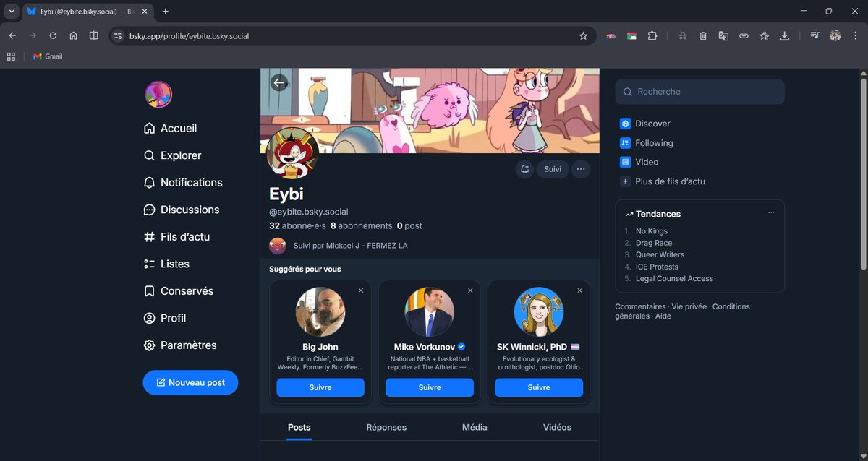Viewport: 868px width, 461px height.
Task: Open the Gmail bookmark
Action: click(48, 56)
